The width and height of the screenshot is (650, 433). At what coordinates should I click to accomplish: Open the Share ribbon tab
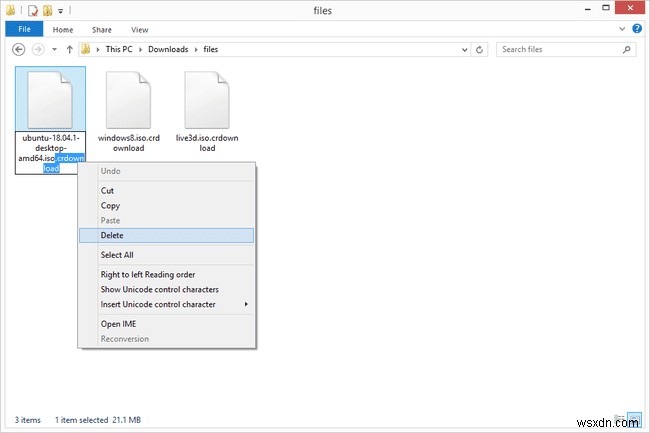tap(102, 30)
